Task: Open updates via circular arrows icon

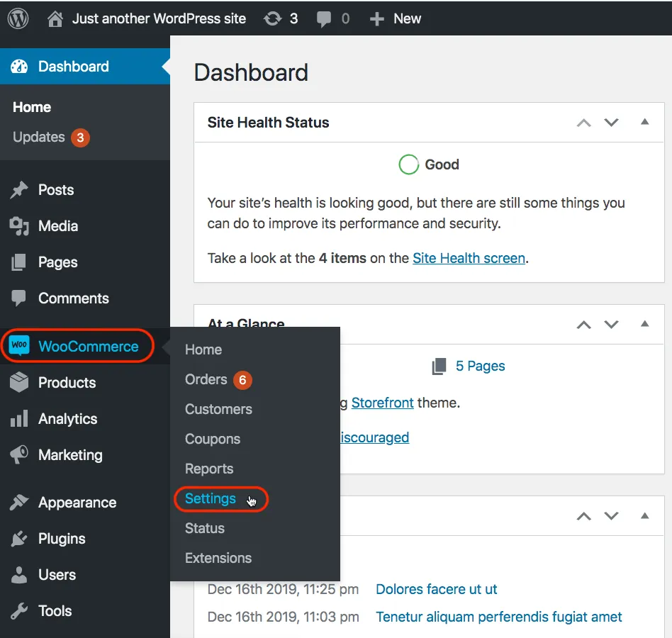Action: pyautogui.click(x=273, y=18)
